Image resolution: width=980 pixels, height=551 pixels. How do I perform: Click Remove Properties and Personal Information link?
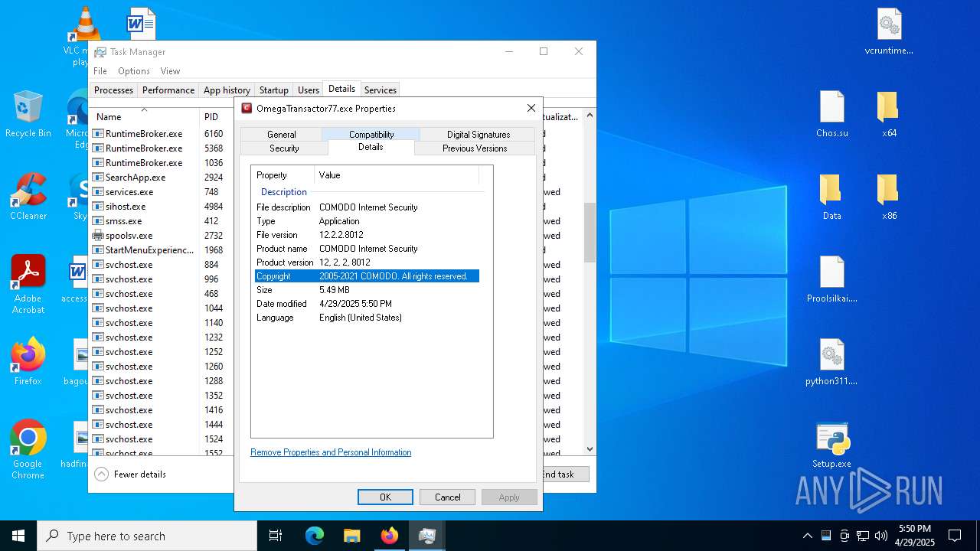point(331,452)
